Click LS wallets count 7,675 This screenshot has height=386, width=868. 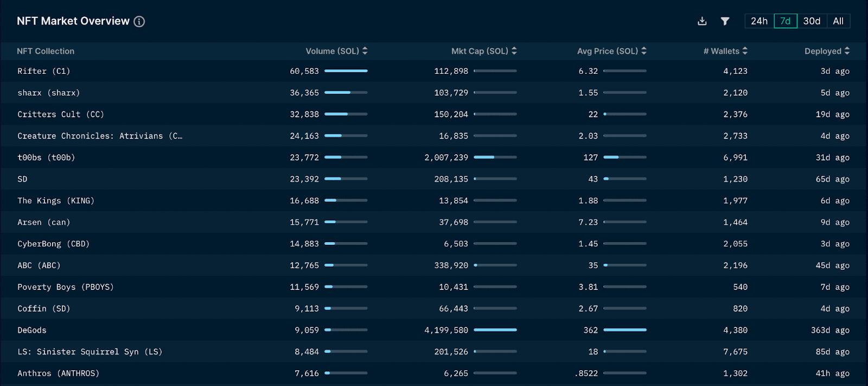pyautogui.click(x=736, y=352)
